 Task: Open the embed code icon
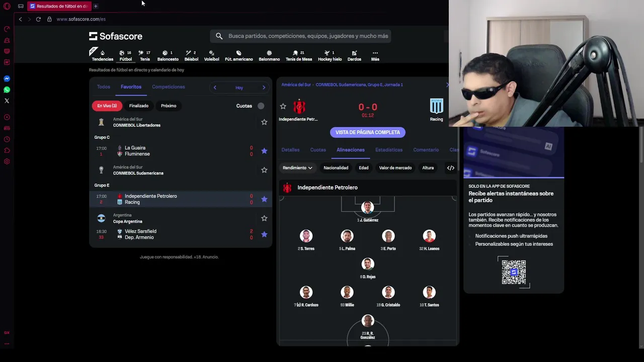450,168
